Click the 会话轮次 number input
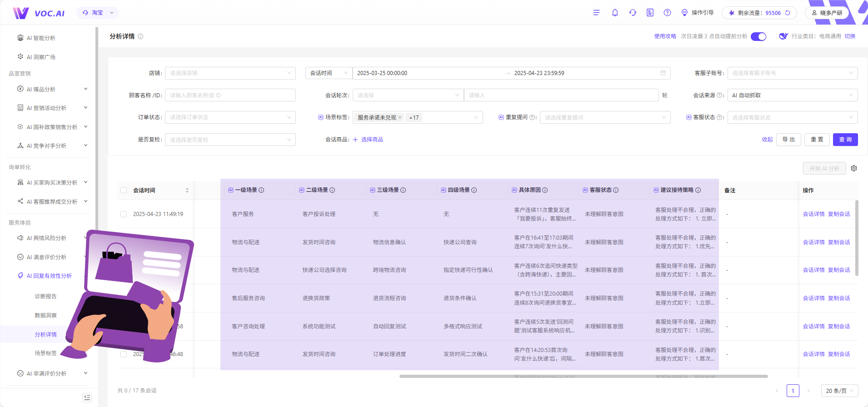 561,95
